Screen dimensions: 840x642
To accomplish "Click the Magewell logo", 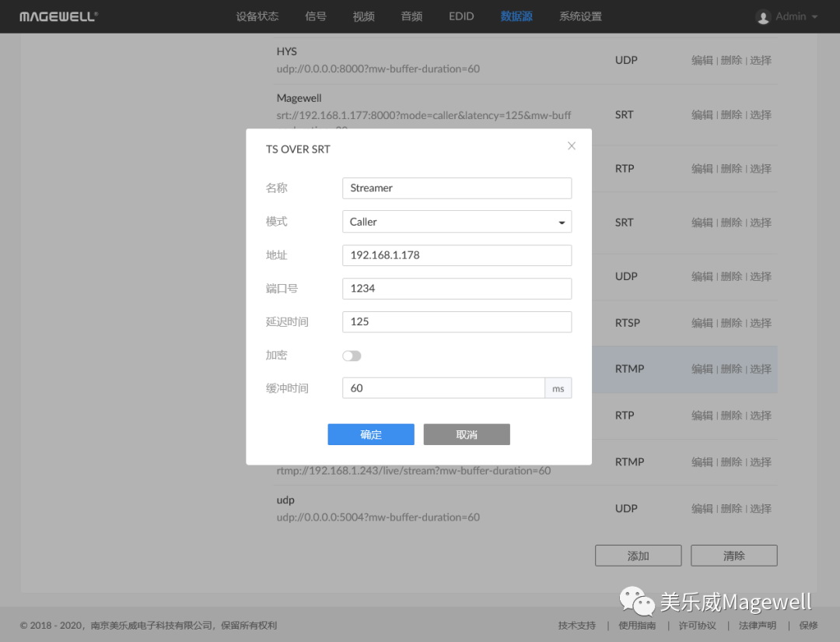I will [x=58, y=16].
